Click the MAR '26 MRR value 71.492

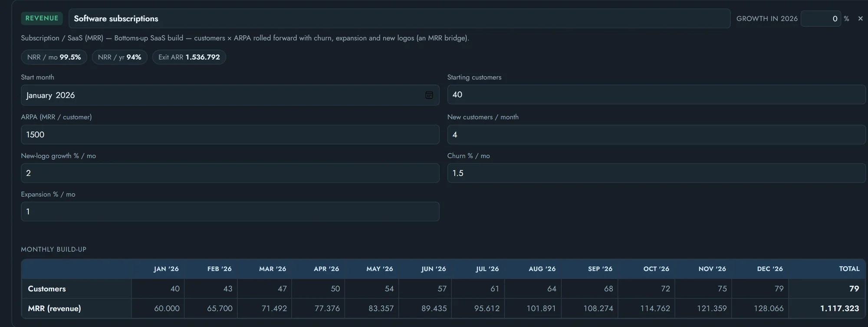click(x=274, y=308)
